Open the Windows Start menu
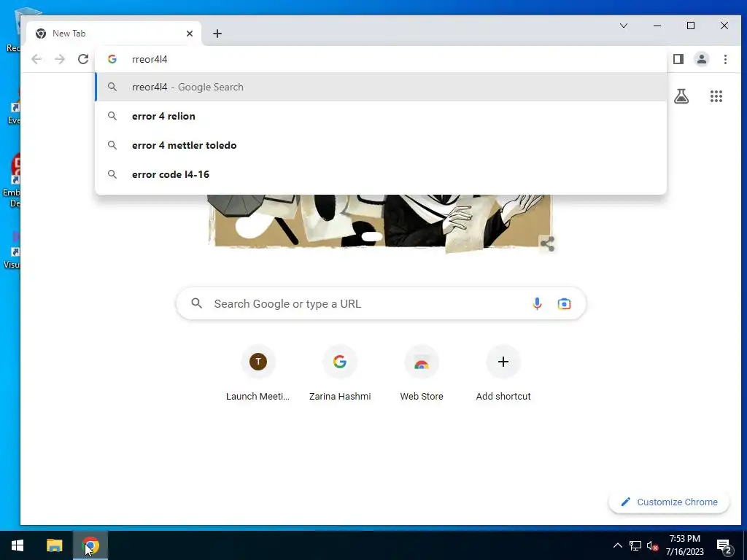The height and width of the screenshot is (560, 747). point(18,545)
